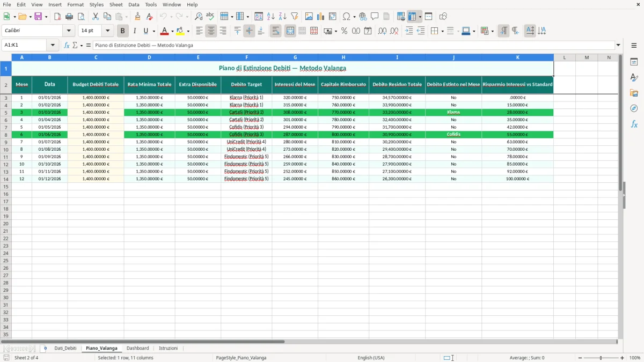The image size is (644, 362).
Task: Toggle center horizontally alignment
Action: click(211, 31)
